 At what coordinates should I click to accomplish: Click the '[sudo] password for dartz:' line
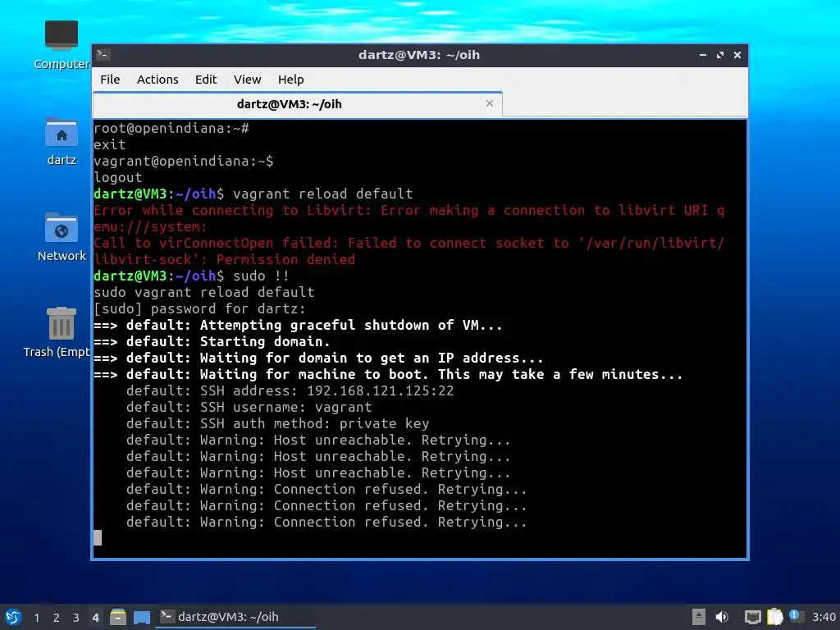(199, 309)
